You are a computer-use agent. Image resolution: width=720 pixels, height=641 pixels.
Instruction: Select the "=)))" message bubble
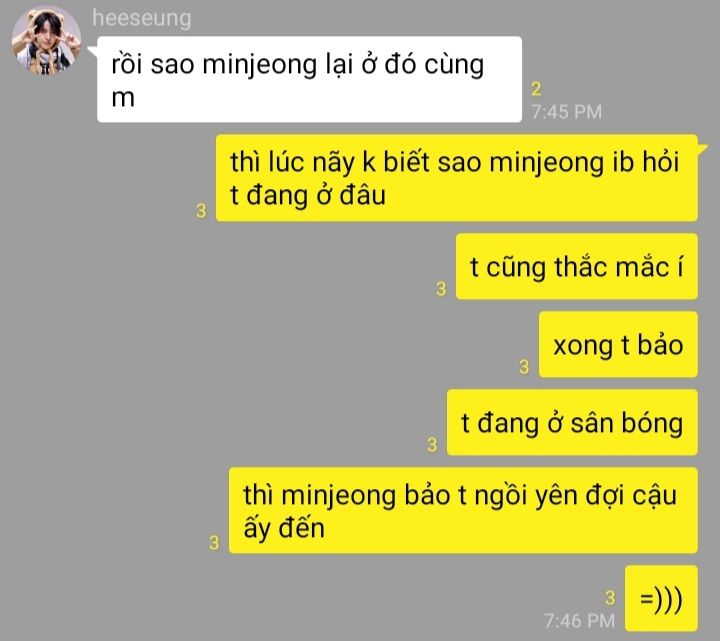[661, 598]
